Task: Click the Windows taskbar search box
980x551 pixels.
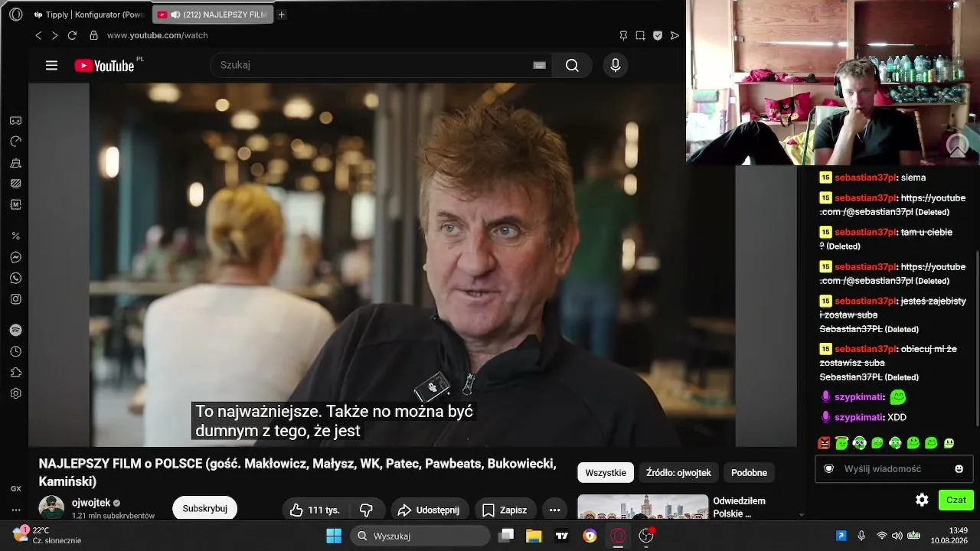Action: coord(420,536)
